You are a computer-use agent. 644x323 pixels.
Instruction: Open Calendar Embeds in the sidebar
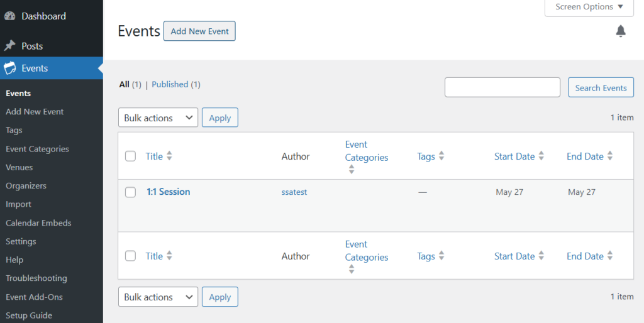click(x=38, y=223)
